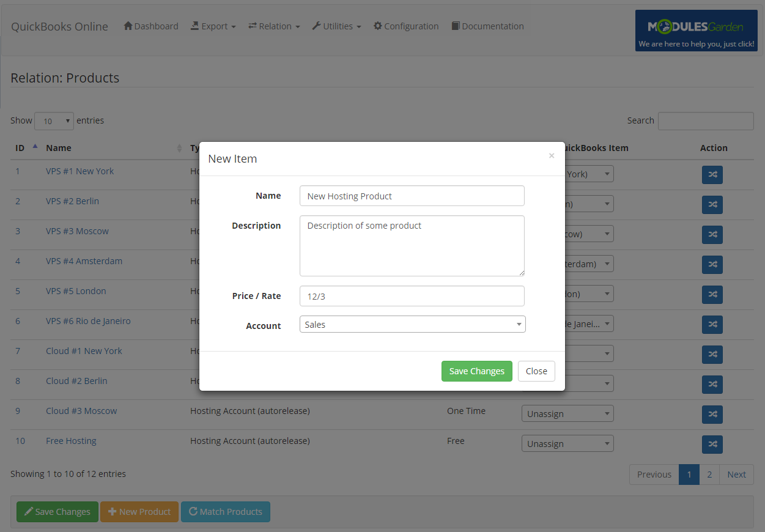
Task: Open the Account dropdown in the New Item dialog
Action: (412, 324)
